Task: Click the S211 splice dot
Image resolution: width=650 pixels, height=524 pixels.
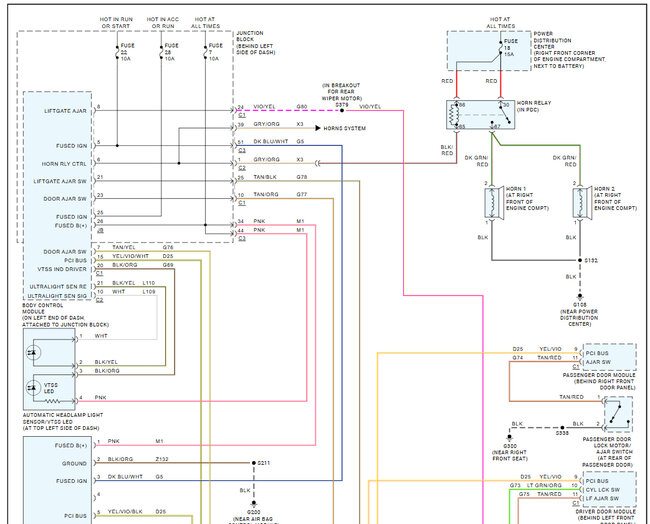Action: (254, 463)
